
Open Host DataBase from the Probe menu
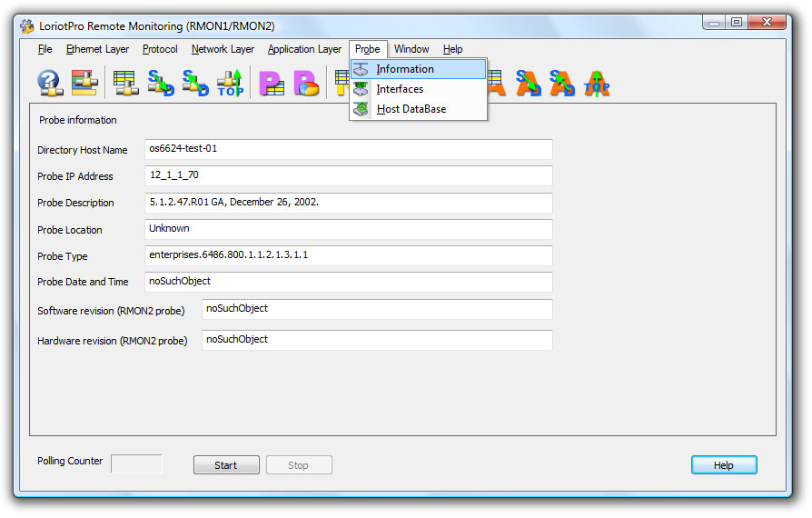click(411, 109)
